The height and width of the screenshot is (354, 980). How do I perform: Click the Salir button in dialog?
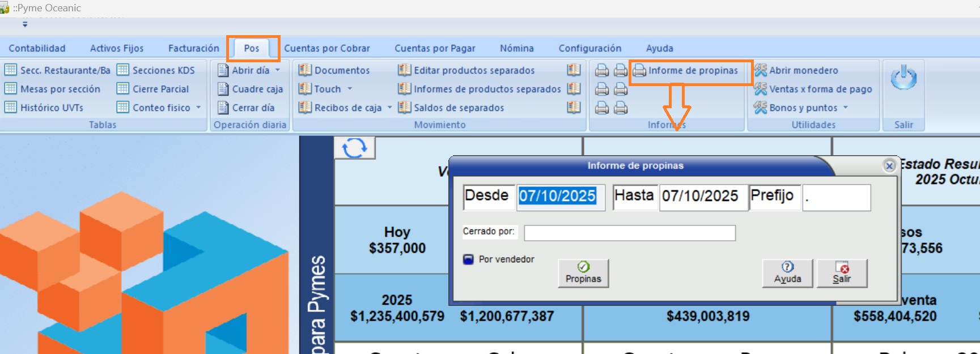click(x=842, y=273)
